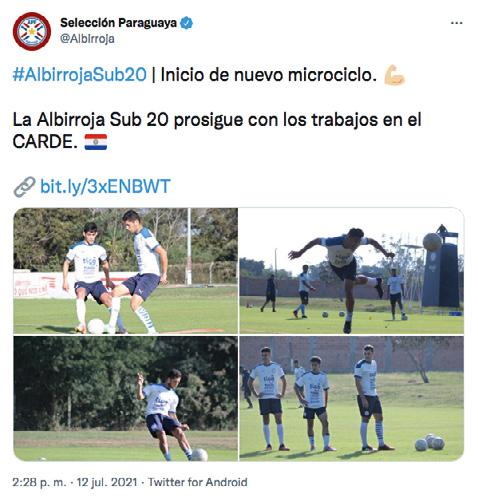This screenshot has height=502, width=478.
Task: Open the @Albirroja handle link
Action: pyautogui.click(x=87, y=39)
